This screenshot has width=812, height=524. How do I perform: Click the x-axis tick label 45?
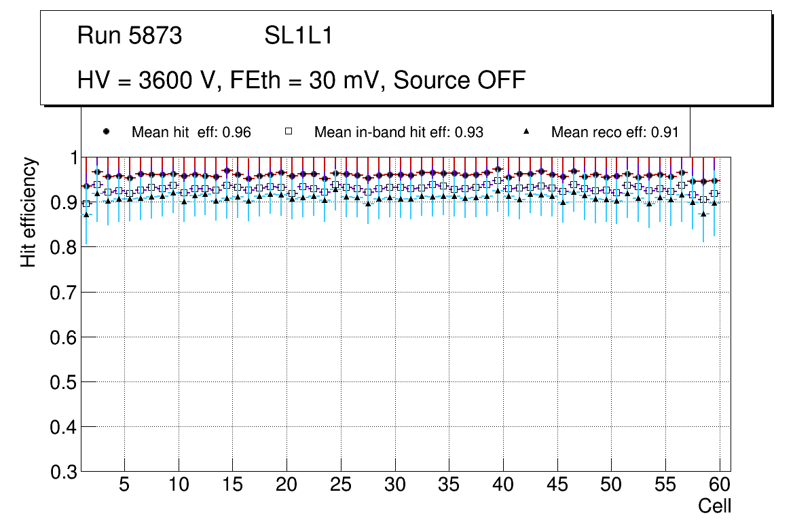557,485
